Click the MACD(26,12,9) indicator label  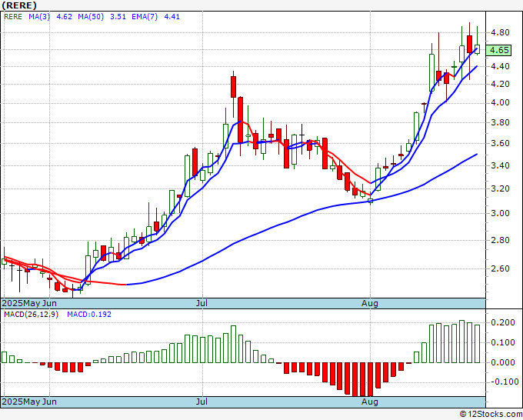point(31,315)
